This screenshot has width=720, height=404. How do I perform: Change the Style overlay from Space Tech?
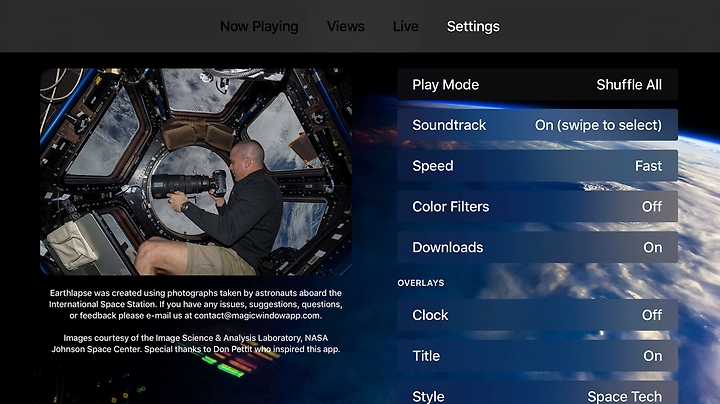coord(537,393)
